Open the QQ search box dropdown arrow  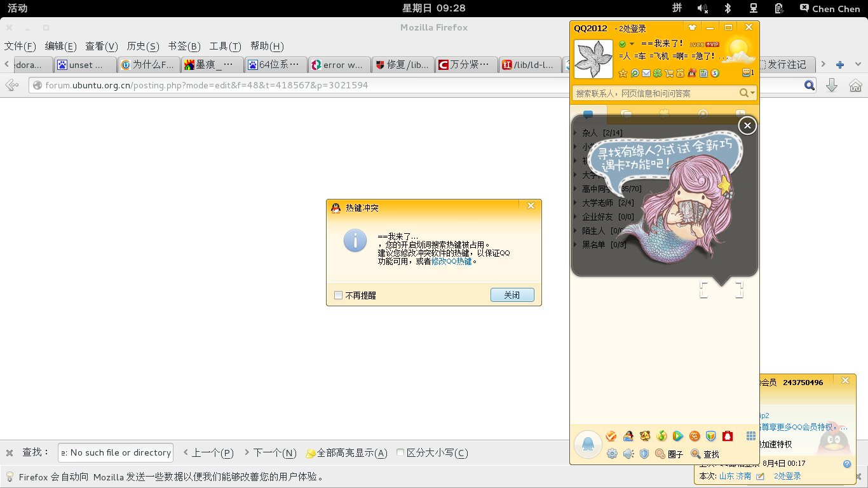(753, 93)
